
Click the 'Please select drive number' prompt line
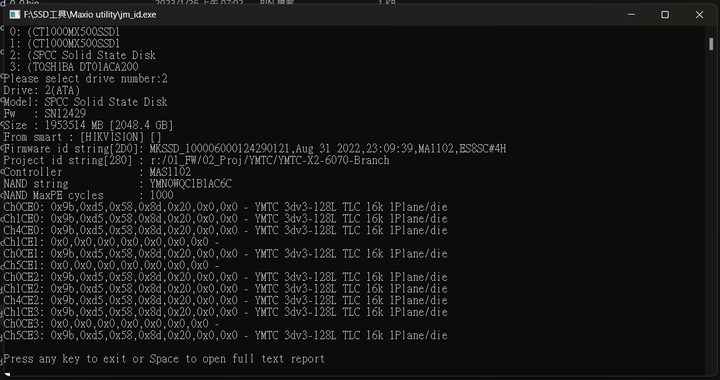[x=85, y=78]
